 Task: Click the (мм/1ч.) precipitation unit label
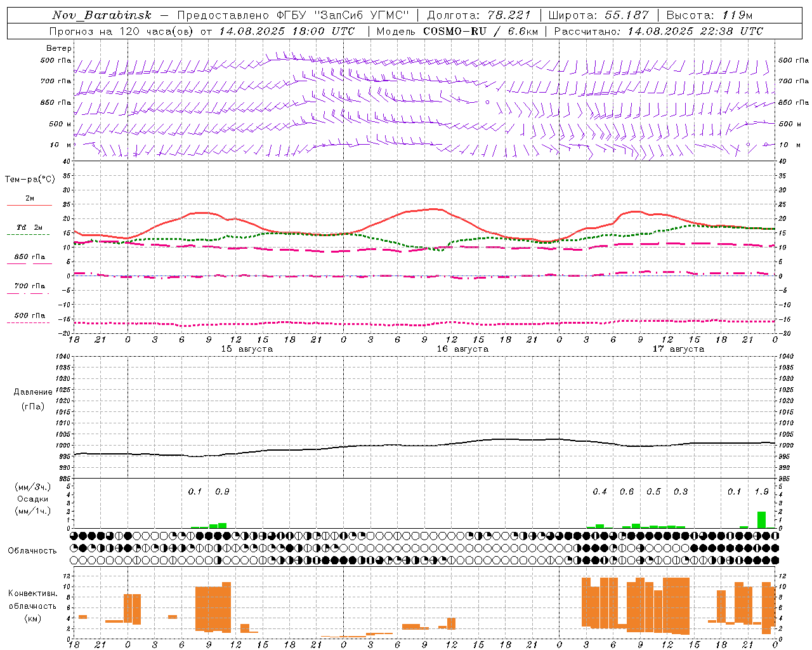[x=33, y=511]
